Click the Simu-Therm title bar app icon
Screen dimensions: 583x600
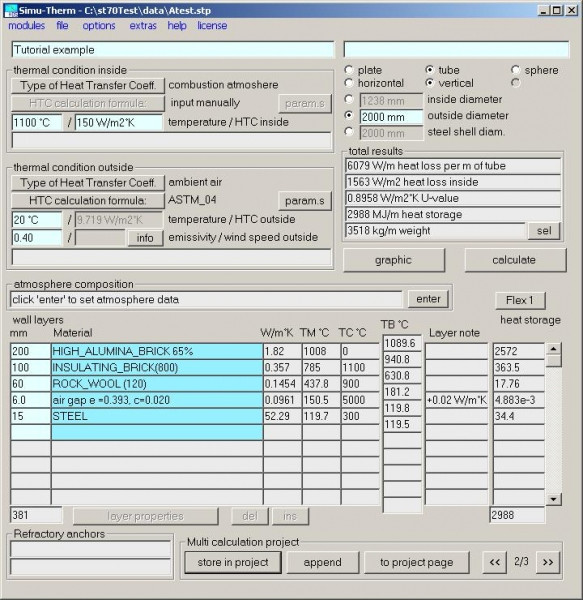pyautogui.click(x=11, y=10)
